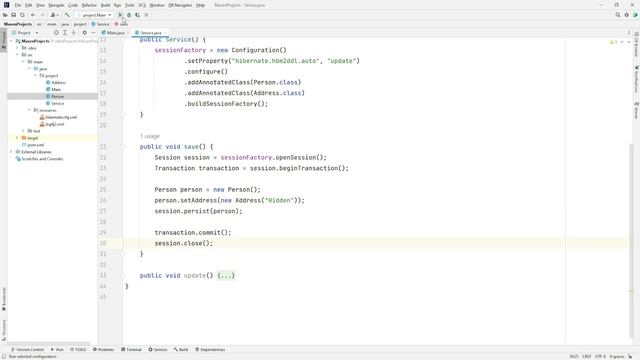Collapse the main folder in tree
This screenshot has height=360, width=640.
(23, 62)
